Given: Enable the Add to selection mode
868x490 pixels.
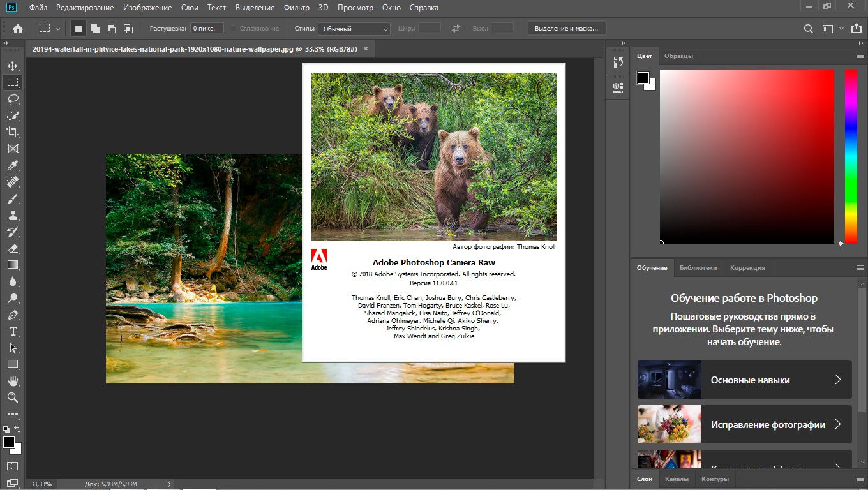Looking at the screenshot, I should [x=95, y=29].
